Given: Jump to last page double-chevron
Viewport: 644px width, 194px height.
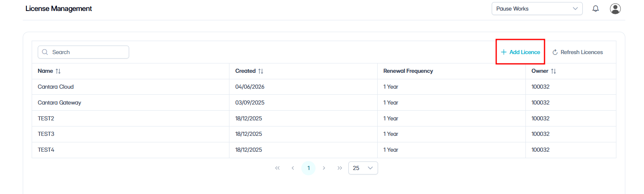Looking at the screenshot, I should pyautogui.click(x=340, y=168).
